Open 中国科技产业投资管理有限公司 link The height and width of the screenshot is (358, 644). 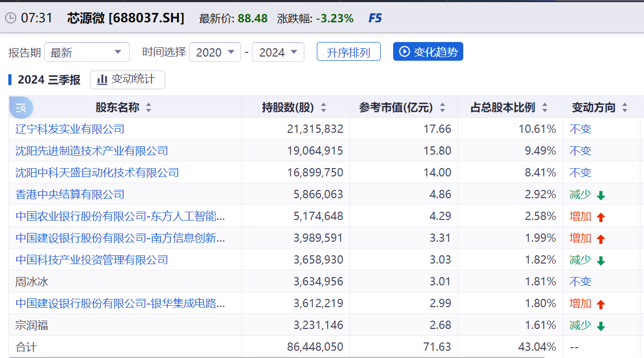tap(92, 259)
